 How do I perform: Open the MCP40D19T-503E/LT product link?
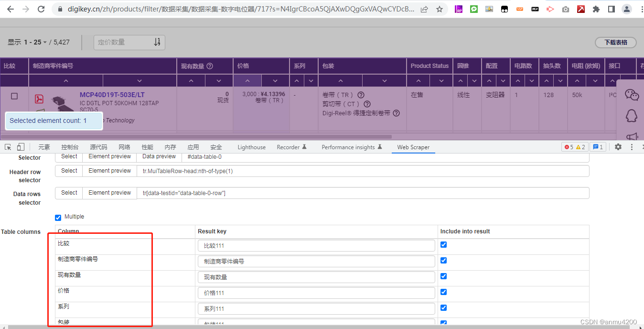pos(112,95)
